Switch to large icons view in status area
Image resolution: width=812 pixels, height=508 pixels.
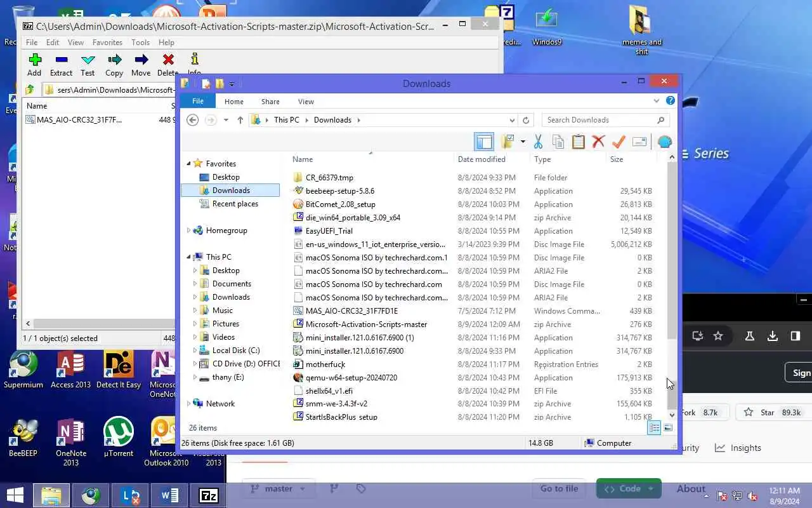point(668,428)
